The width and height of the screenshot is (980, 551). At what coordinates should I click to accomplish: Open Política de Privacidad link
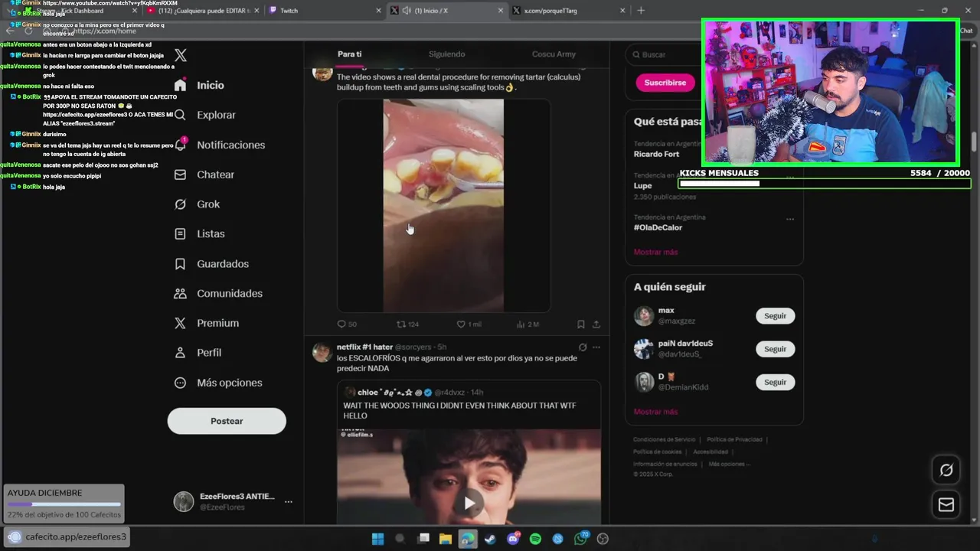734,439
